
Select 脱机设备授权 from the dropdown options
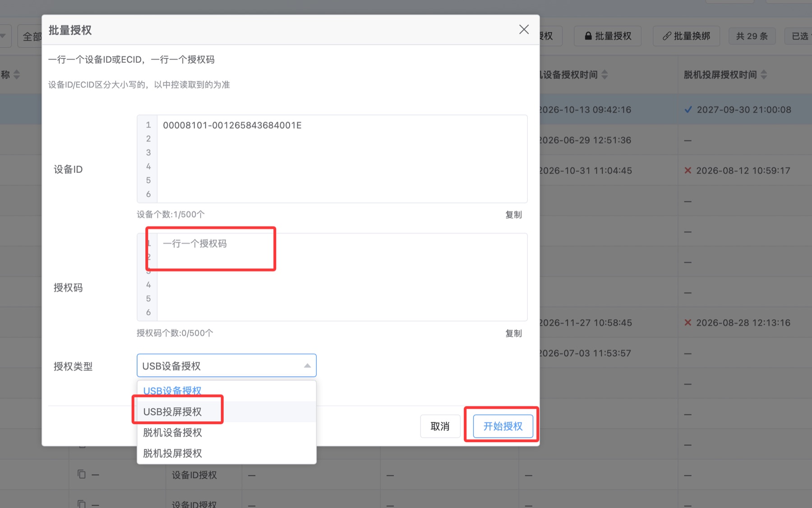226,432
